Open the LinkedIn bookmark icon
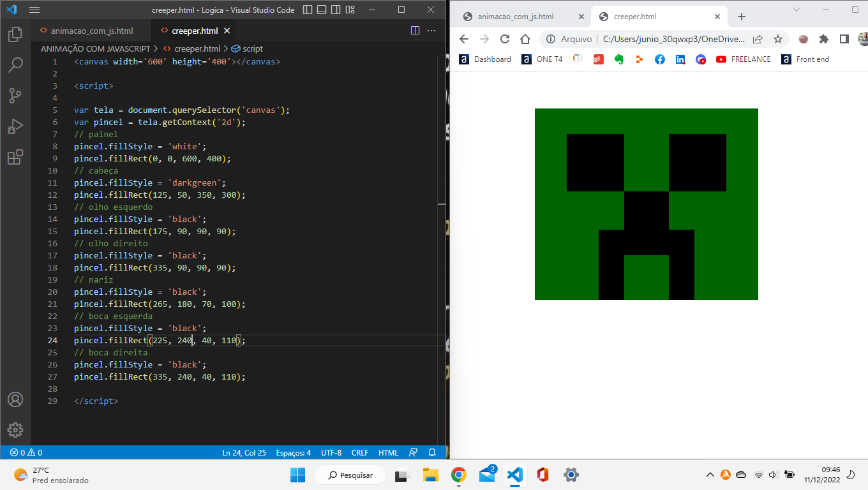This screenshot has height=490, width=868. click(680, 59)
